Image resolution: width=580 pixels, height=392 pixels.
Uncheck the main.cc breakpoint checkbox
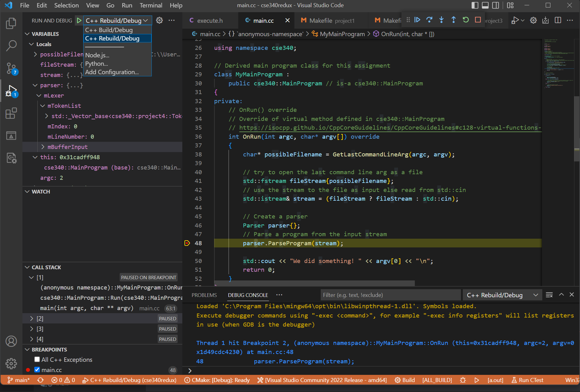point(37,370)
